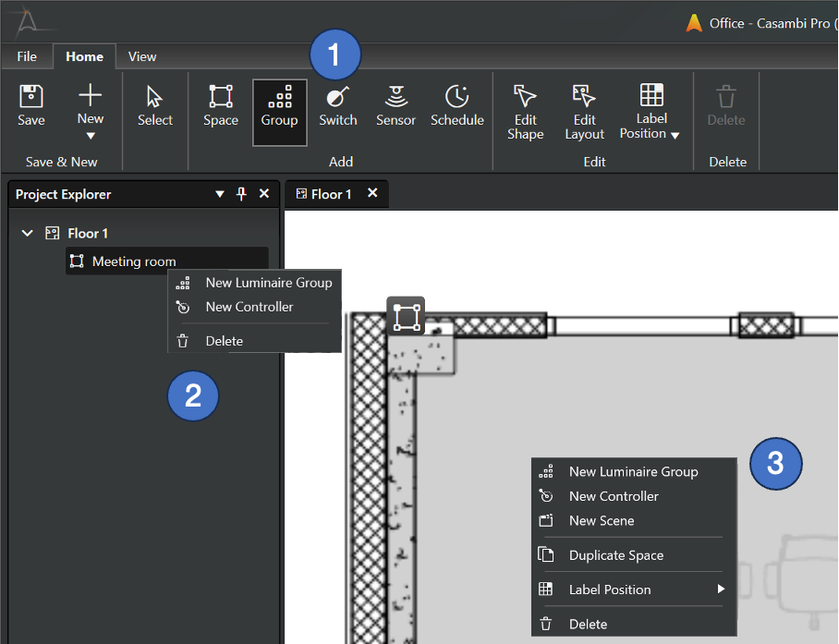Switch to the Home ribbon tab
The height and width of the screenshot is (644, 839).
[84, 56]
